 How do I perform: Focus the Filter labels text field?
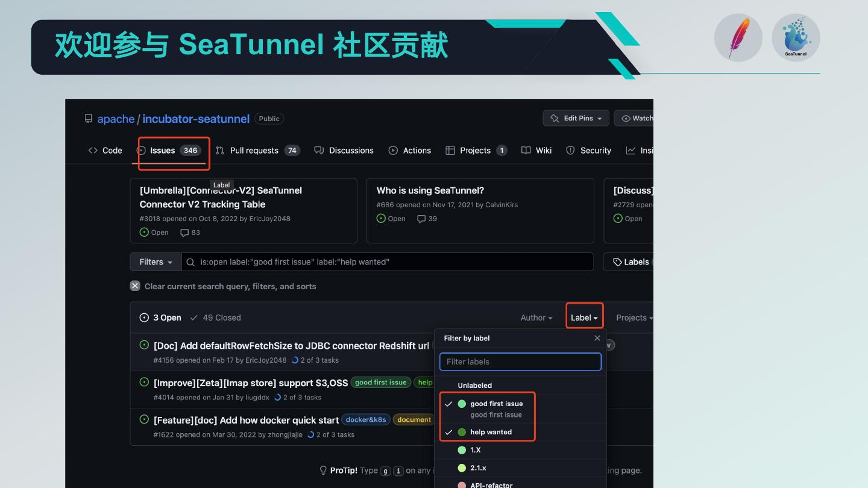point(521,361)
